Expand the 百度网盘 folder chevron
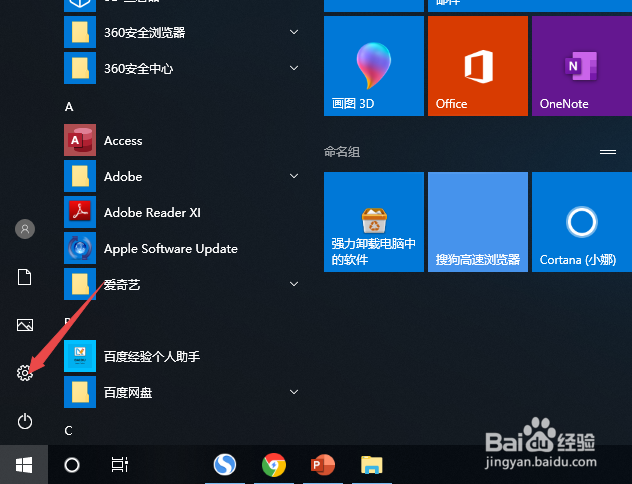This screenshot has width=632, height=484. [x=294, y=392]
